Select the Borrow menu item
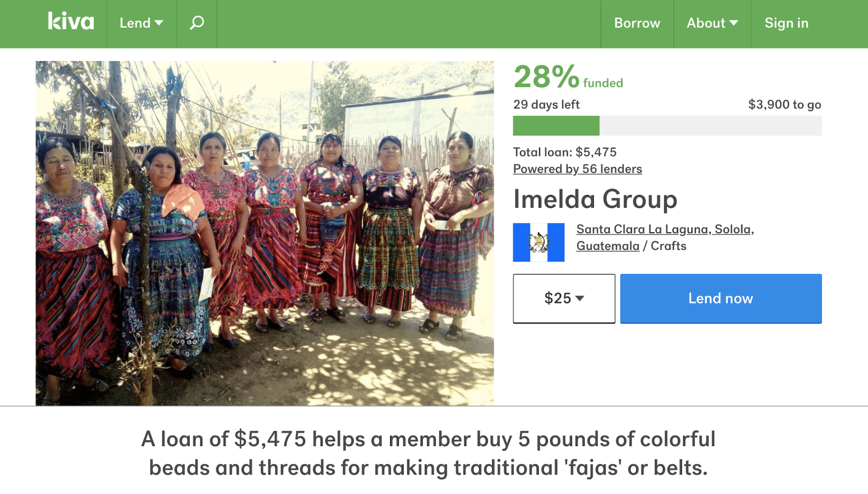868x494 pixels. (637, 22)
